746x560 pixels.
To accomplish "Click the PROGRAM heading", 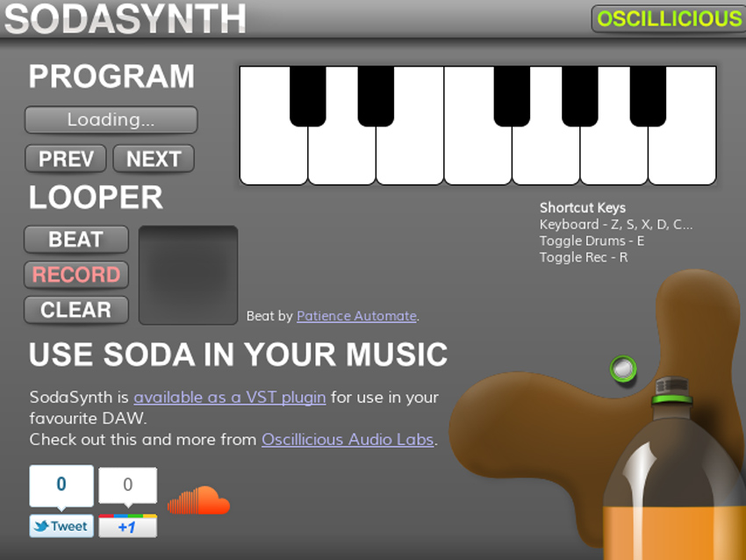I will coord(111,76).
